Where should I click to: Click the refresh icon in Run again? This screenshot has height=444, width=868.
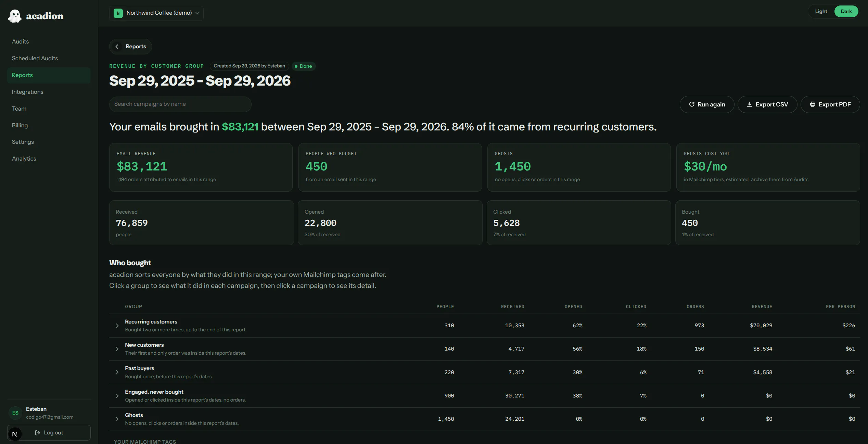(x=692, y=104)
